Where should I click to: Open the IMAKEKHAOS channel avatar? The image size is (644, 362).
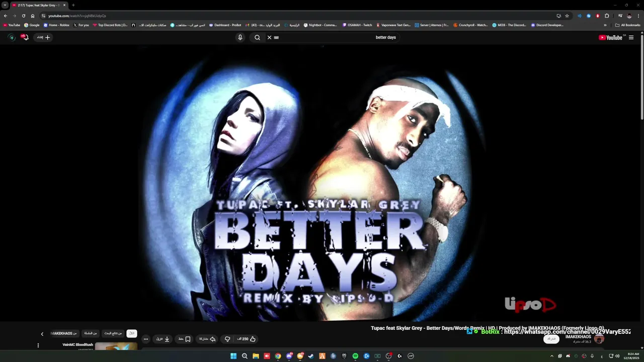click(x=599, y=339)
